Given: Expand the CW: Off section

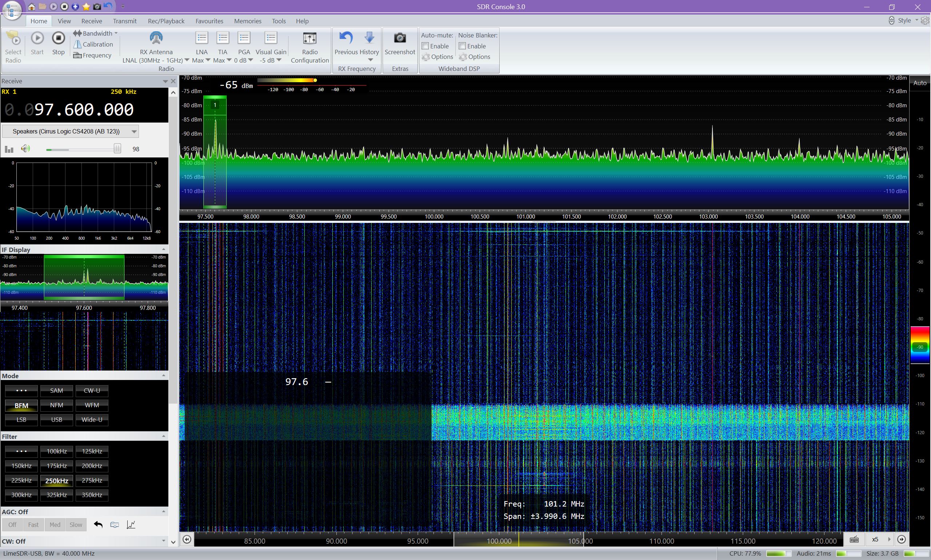Looking at the screenshot, I should pyautogui.click(x=163, y=541).
